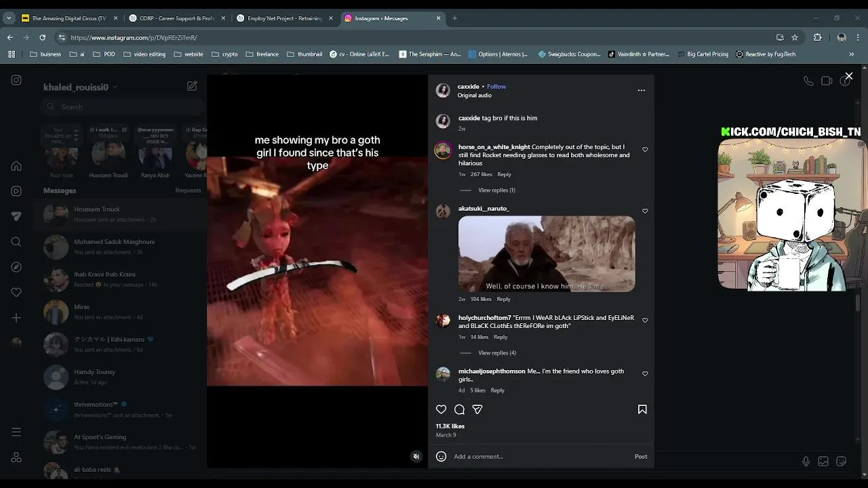
Task: Open the tab search dropdown arrow
Action: tap(9, 18)
